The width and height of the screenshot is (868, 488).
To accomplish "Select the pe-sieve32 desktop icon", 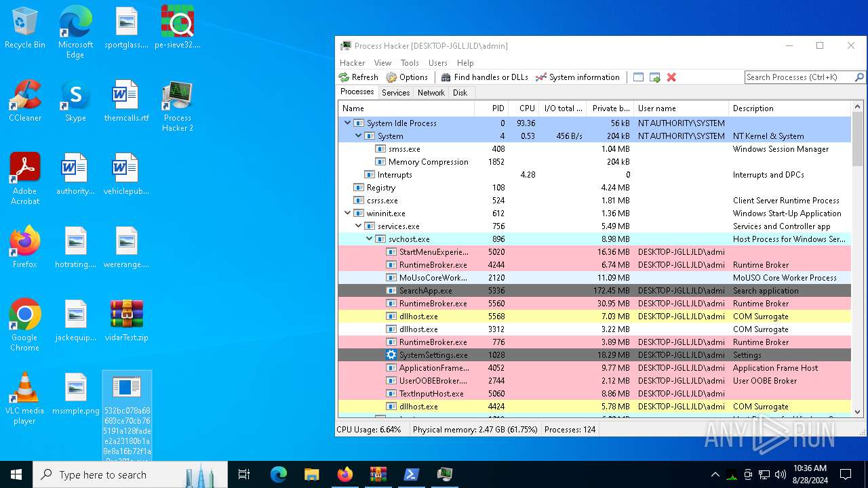I will [178, 28].
